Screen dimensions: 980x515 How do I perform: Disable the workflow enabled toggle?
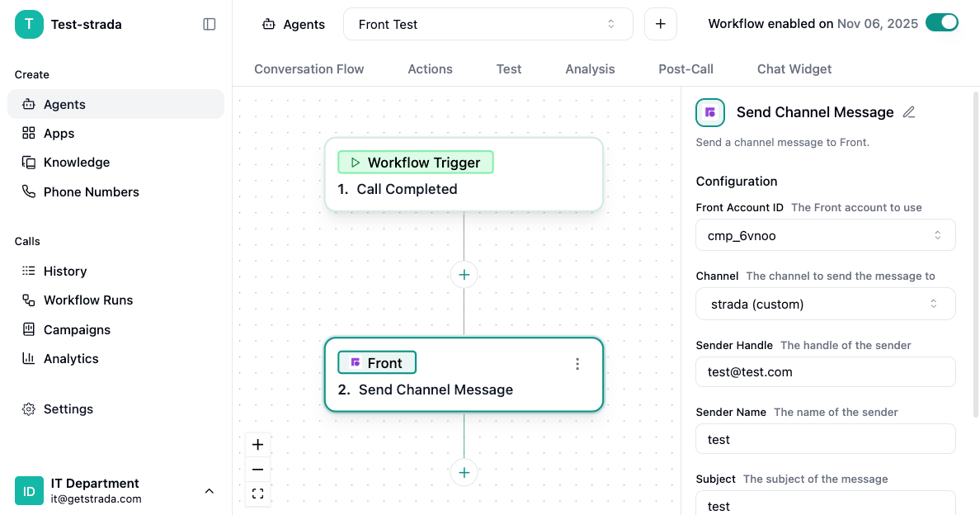pyautogui.click(x=942, y=23)
